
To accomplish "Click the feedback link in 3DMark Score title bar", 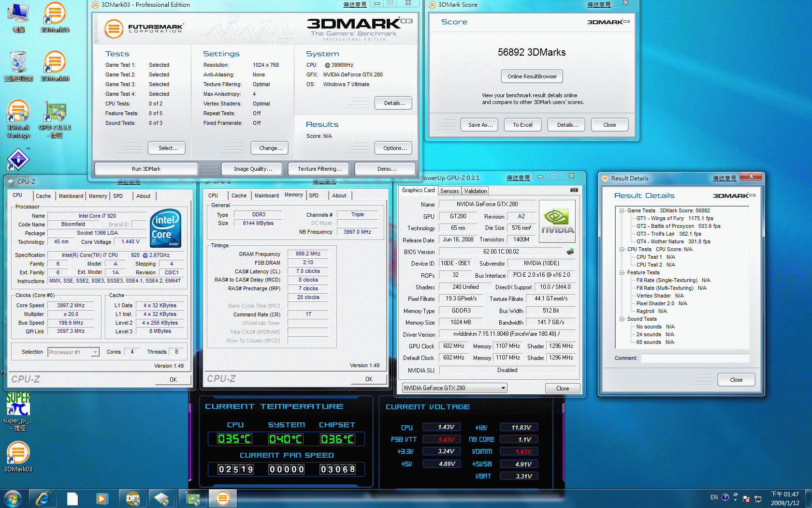I will [x=599, y=5].
